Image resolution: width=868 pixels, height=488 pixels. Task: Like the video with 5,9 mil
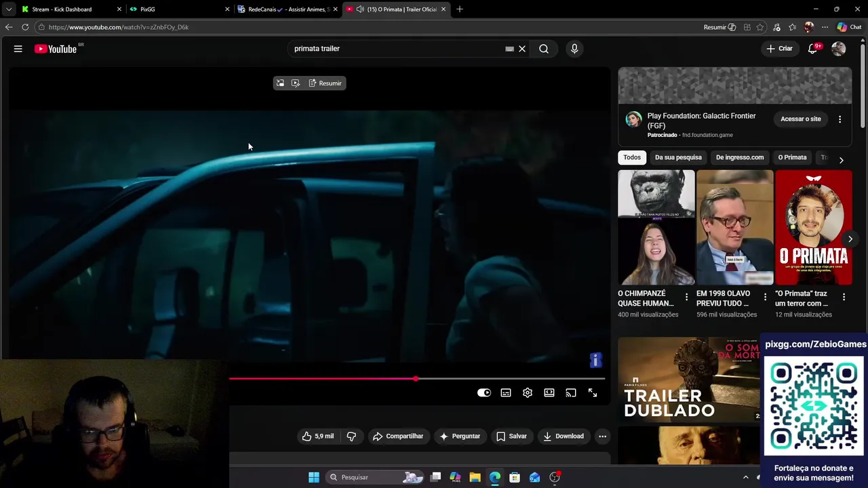click(318, 436)
